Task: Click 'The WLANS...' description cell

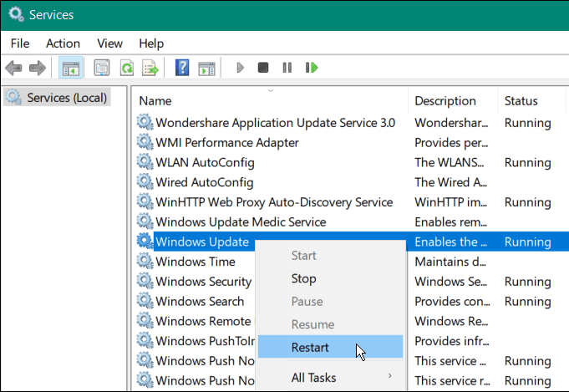Action: click(x=450, y=162)
